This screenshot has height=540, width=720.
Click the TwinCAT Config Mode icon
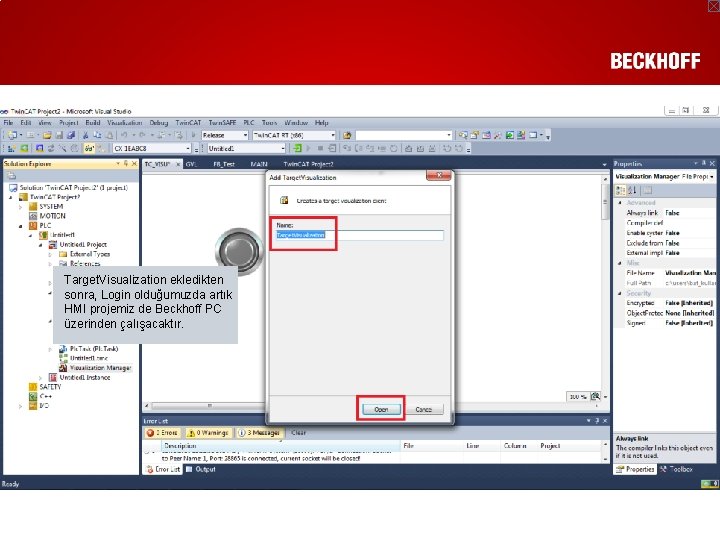pyautogui.click(x=39, y=148)
